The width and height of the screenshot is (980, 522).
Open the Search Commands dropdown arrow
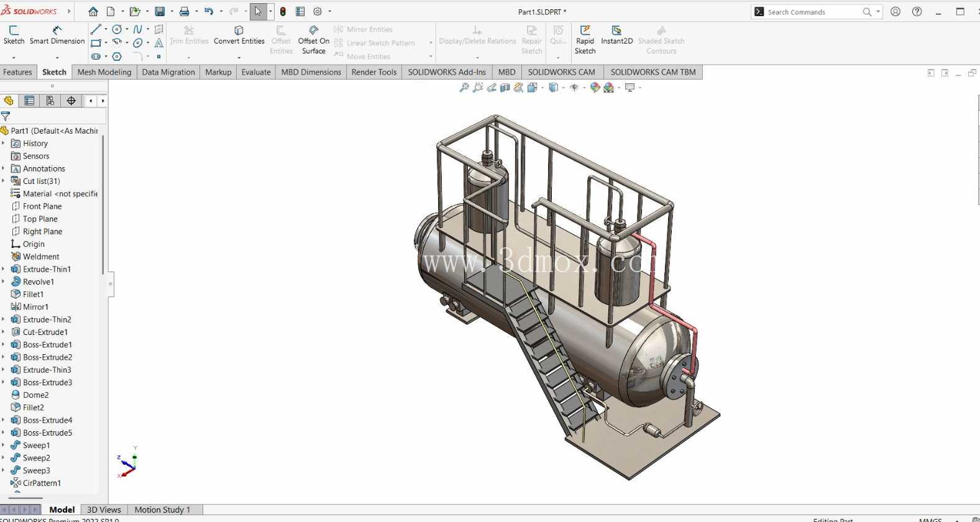click(878, 11)
